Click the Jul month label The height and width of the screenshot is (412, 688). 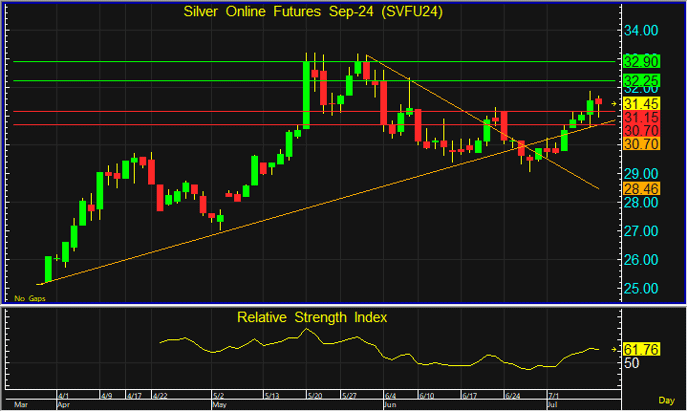click(x=553, y=405)
